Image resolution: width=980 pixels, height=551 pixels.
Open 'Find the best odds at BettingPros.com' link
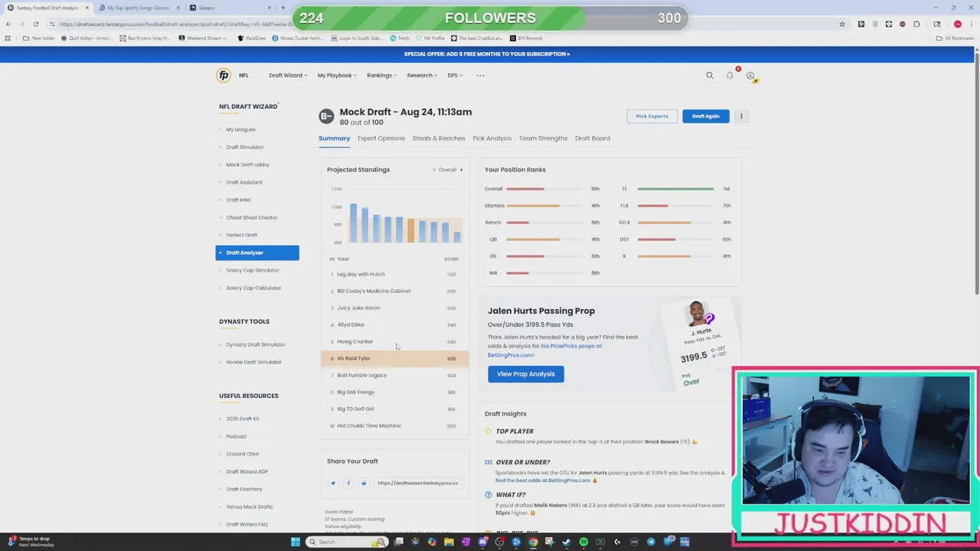coord(543,481)
